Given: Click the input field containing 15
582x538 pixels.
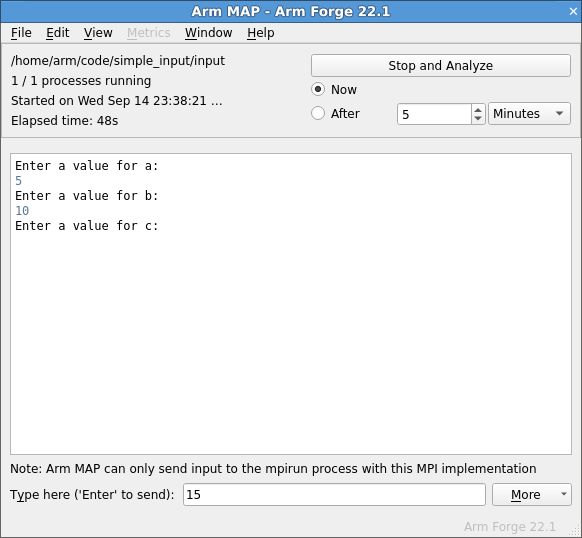Looking at the screenshot, I should coord(334,495).
